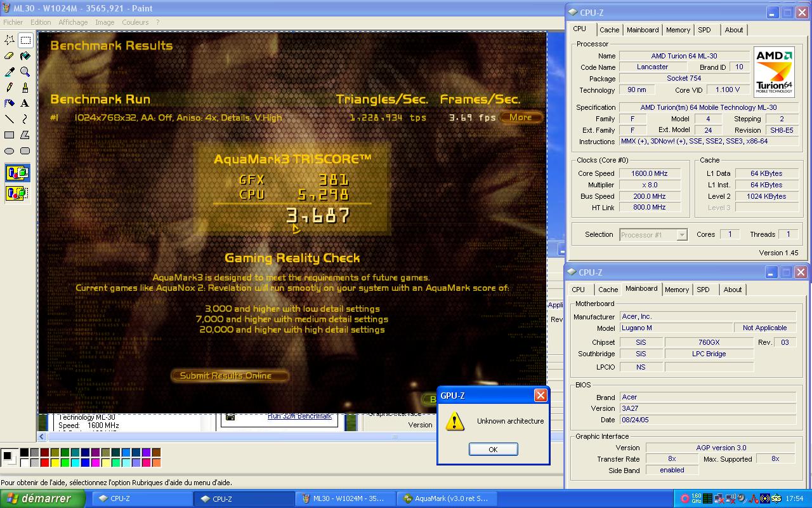Pick the straight Line tool
This screenshot has height=508, width=812.
(x=10, y=119)
